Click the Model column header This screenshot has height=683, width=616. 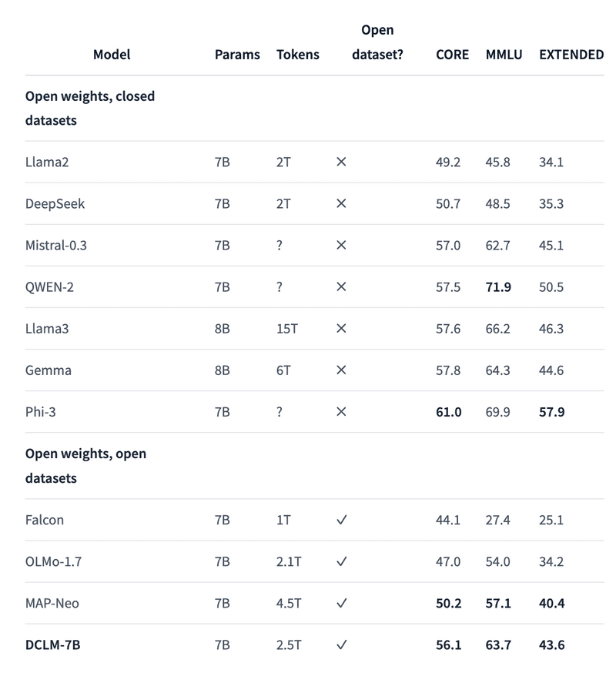click(112, 55)
